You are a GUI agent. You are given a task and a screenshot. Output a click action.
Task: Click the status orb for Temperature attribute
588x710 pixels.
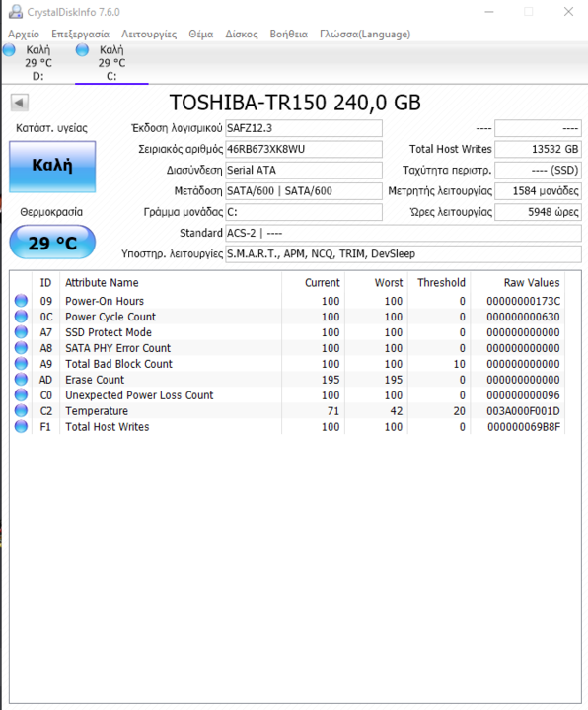(x=21, y=410)
